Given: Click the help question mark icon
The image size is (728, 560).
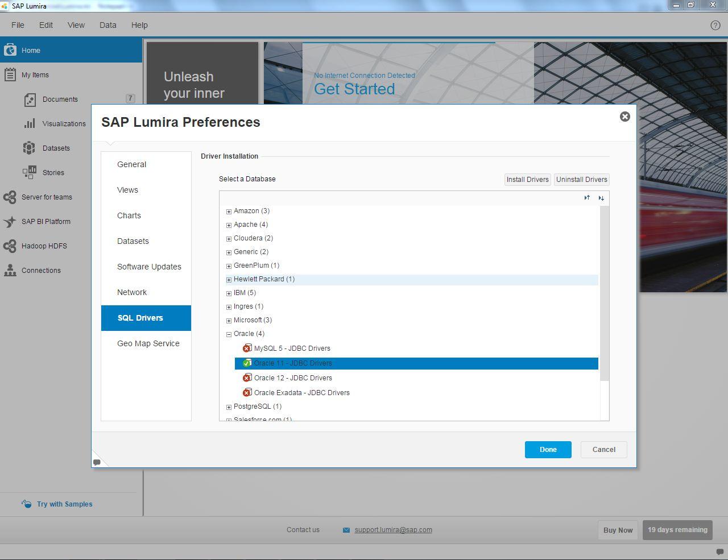Looking at the screenshot, I should (x=715, y=25).
